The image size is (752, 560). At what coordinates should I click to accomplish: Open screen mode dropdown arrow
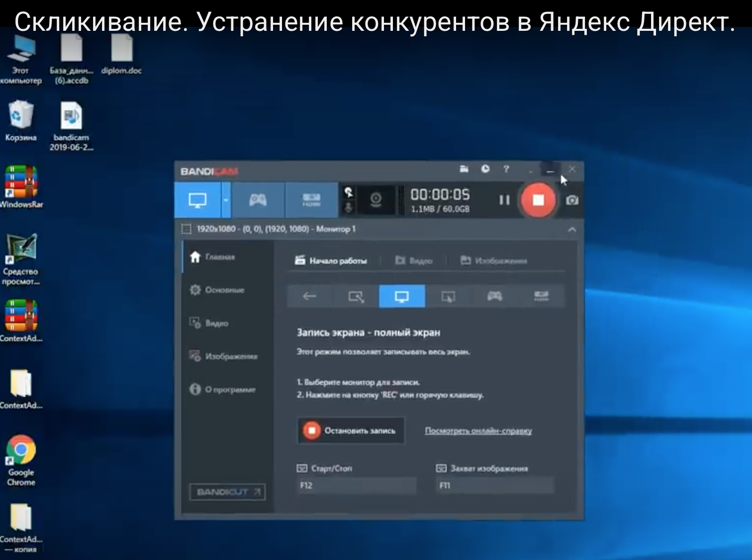tap(226, 200)
